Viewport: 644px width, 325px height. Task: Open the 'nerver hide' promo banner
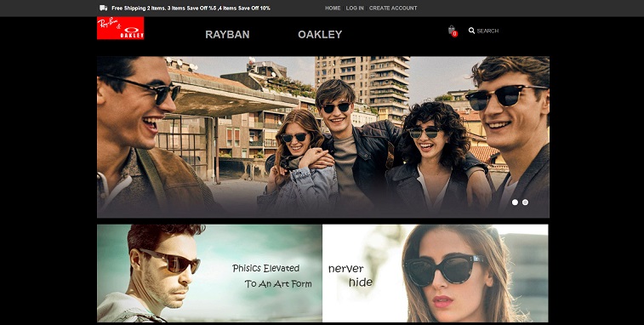click(x=436, y=273)
